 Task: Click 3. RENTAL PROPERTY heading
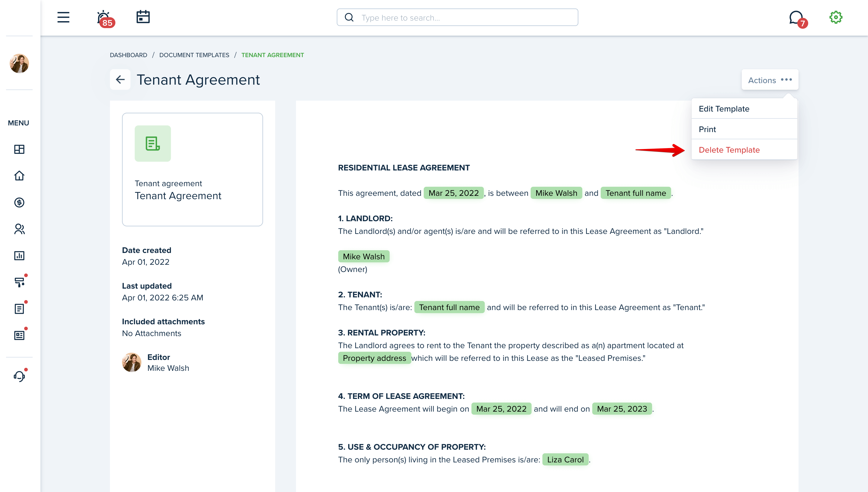[x=381, y=332]
